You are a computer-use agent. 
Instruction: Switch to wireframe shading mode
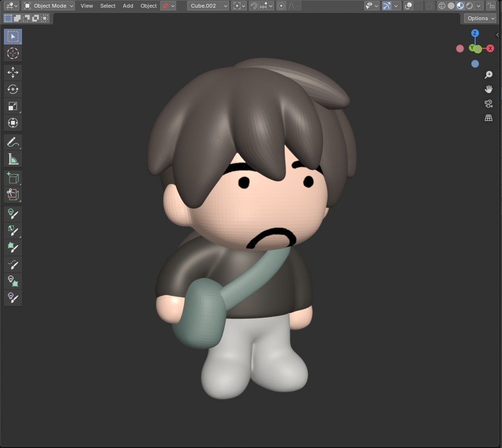pos(442,6)
